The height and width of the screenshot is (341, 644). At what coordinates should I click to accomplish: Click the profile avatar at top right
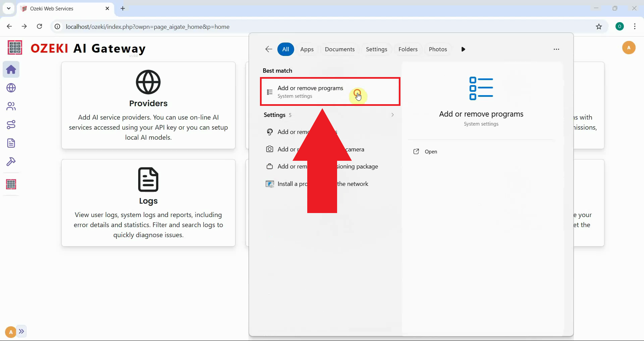coord(629,48)
